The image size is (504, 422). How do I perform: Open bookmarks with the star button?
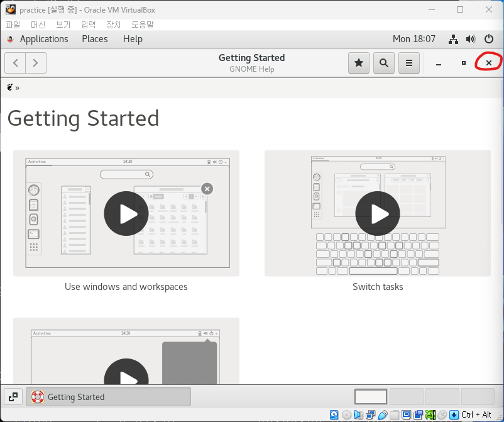359,63
